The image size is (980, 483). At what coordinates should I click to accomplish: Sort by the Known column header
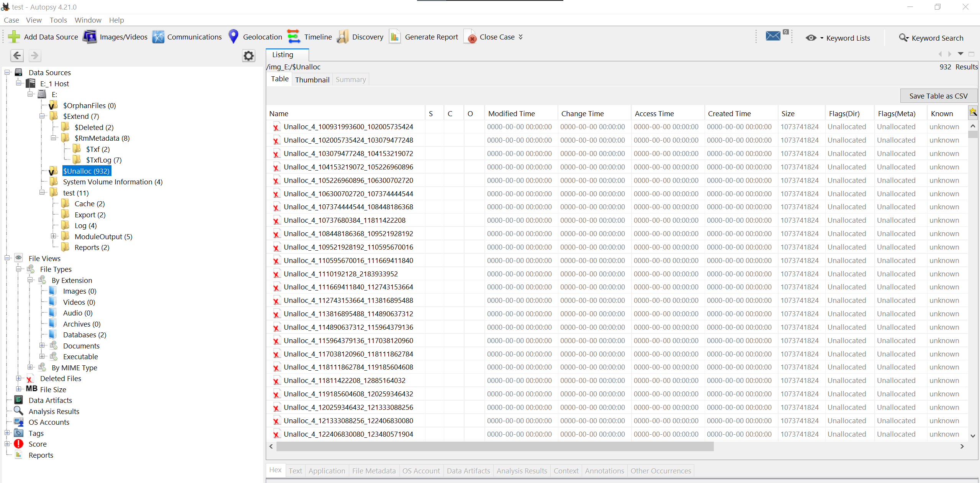(947, 113)
